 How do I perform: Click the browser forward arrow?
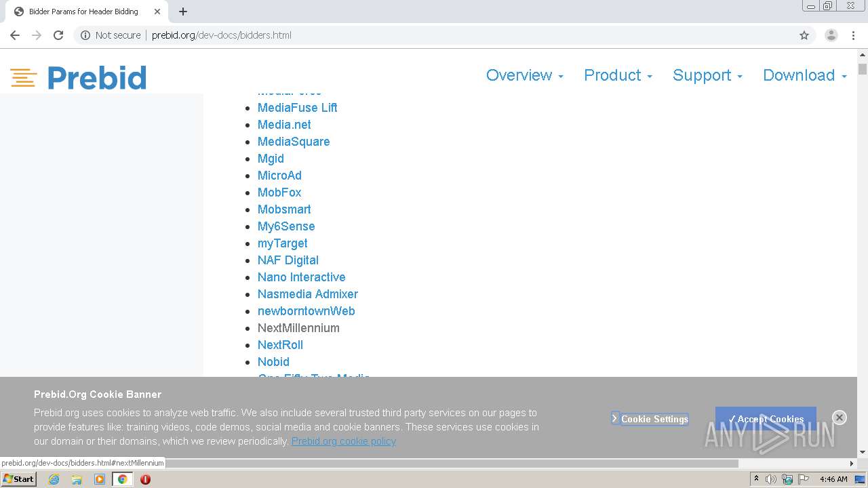[x=37, y=35]
